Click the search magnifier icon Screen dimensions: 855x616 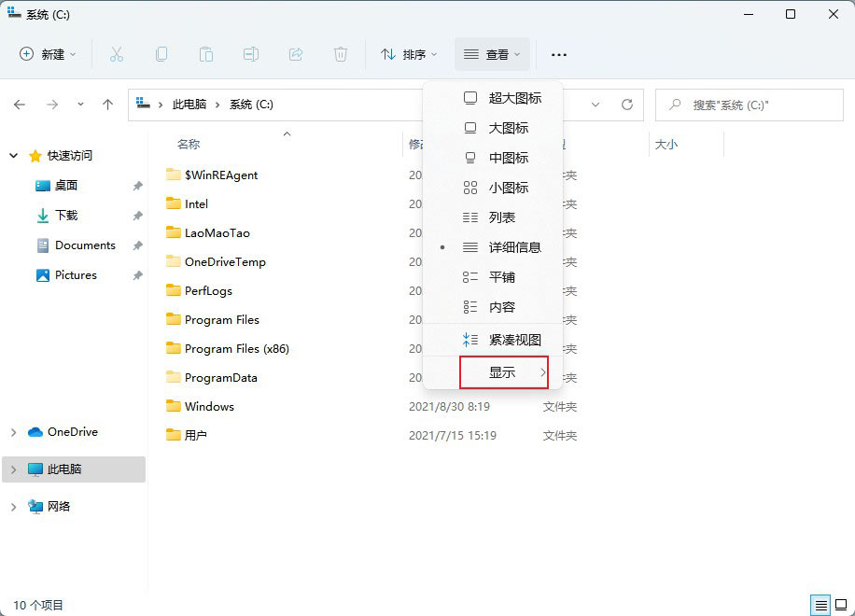(675, 105)
